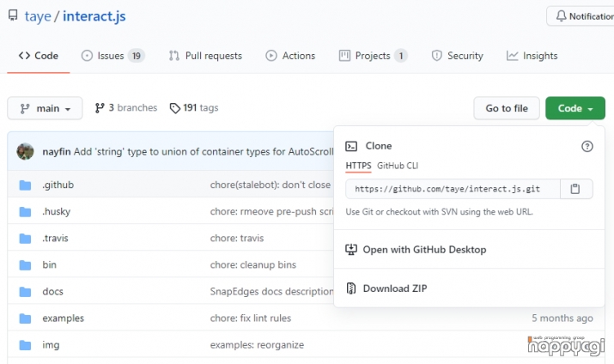Image resolution: width=614 pixels, height=364 pixels.
Task: Open the .travis folder
Action: (55, 238)
